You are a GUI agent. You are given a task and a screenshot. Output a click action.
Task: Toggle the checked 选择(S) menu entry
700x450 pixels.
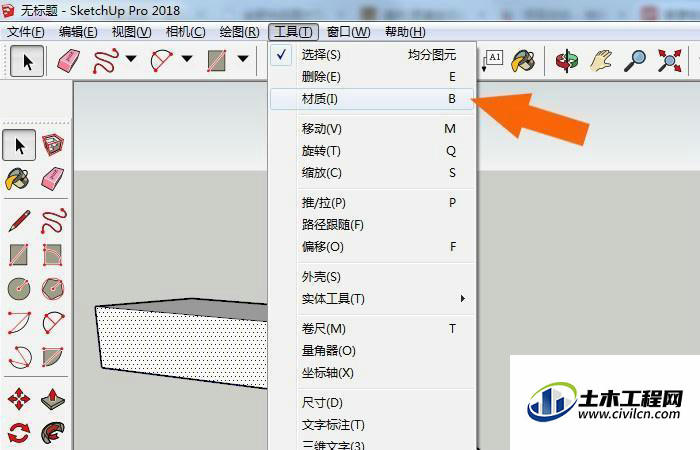pyautogui.click(x=371, y=55)
